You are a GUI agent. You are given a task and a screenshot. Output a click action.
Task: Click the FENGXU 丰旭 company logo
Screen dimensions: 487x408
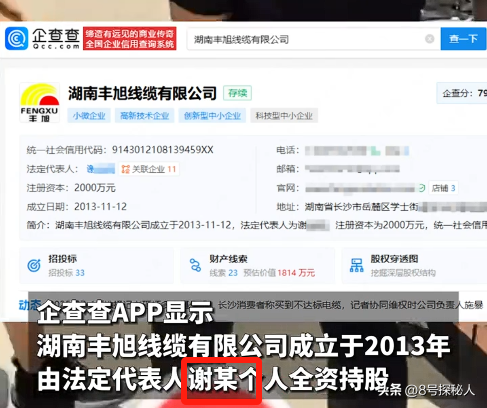click(x=40, y=103)
